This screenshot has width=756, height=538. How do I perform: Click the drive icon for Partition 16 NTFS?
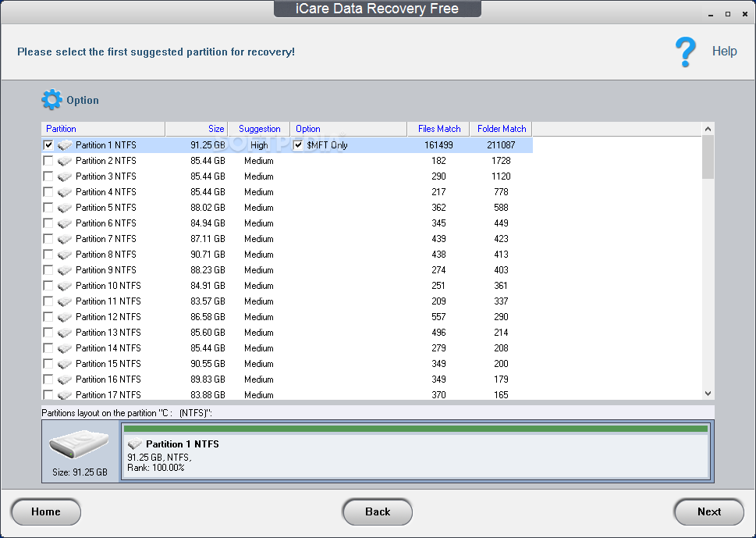[x=65, y=379]
